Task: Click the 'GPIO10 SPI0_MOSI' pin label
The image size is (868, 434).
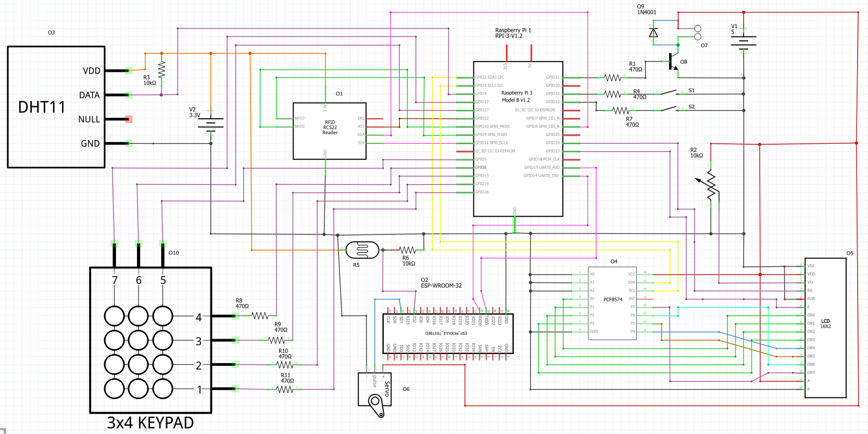Action: point(492,127)
